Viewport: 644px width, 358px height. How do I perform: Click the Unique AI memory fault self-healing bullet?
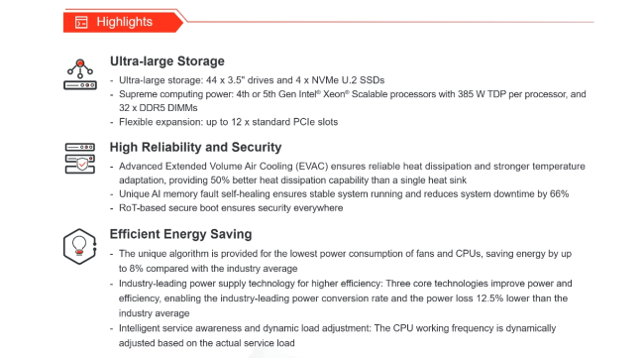(344, 194)
